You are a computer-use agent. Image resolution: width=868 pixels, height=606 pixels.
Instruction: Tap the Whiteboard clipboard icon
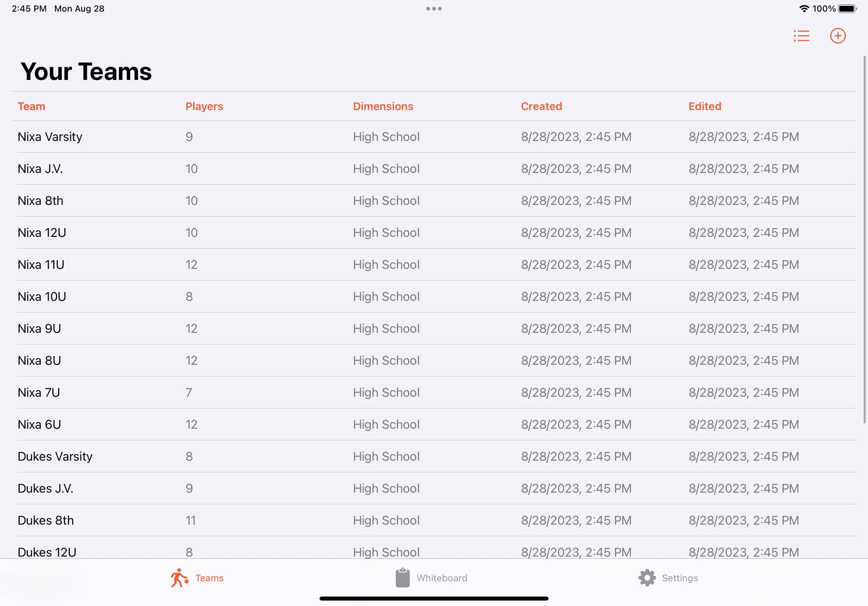point(402,578)
